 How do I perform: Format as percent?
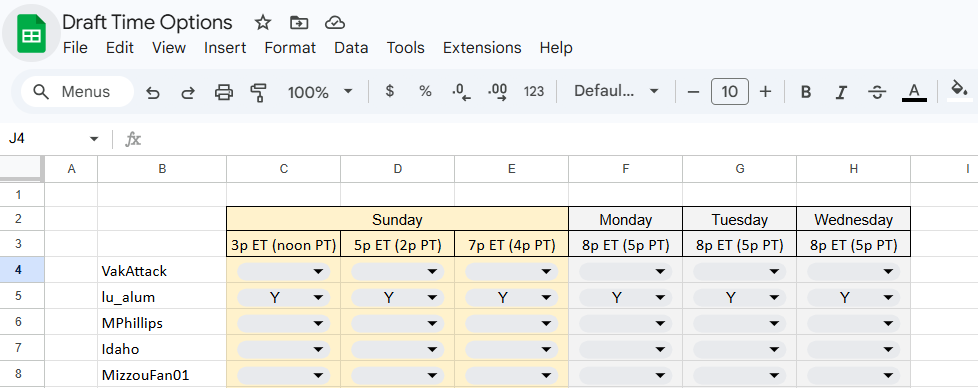point(425,92)
